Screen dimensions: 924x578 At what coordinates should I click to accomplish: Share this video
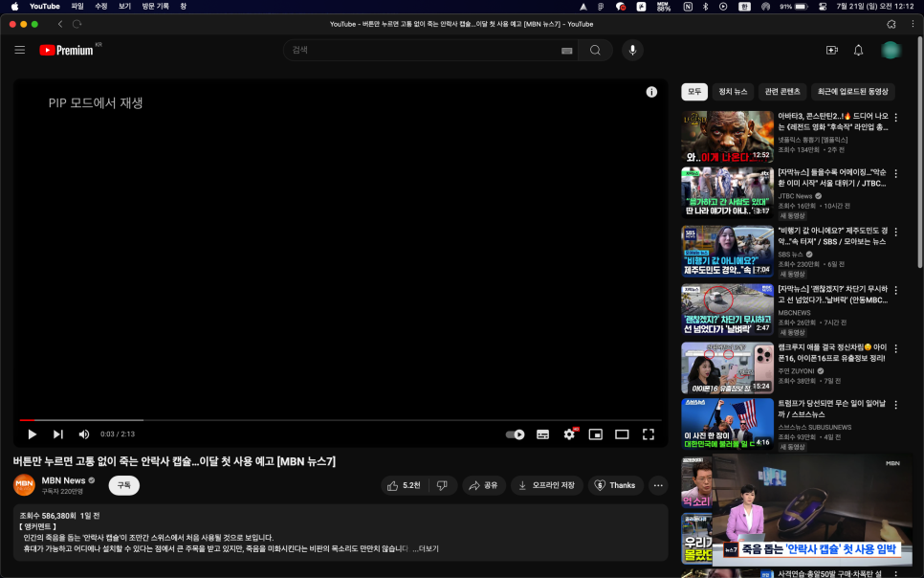(x=483, y=485)
